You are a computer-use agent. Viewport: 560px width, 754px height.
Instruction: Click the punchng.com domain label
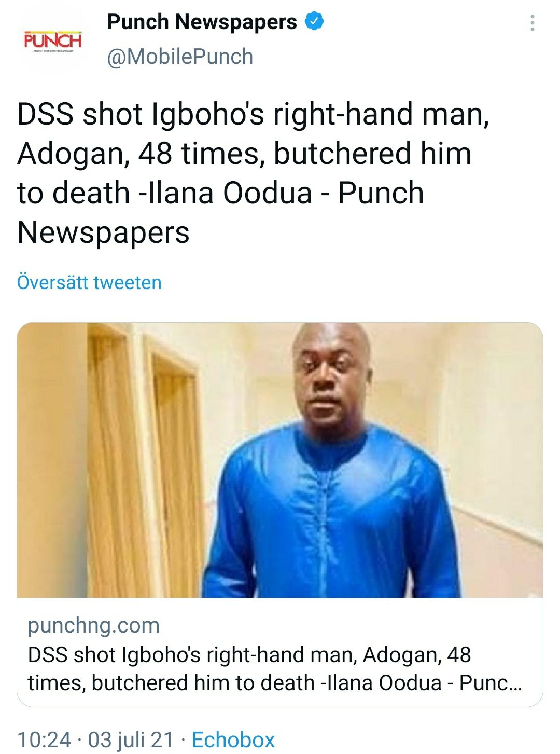pos(93,625)
